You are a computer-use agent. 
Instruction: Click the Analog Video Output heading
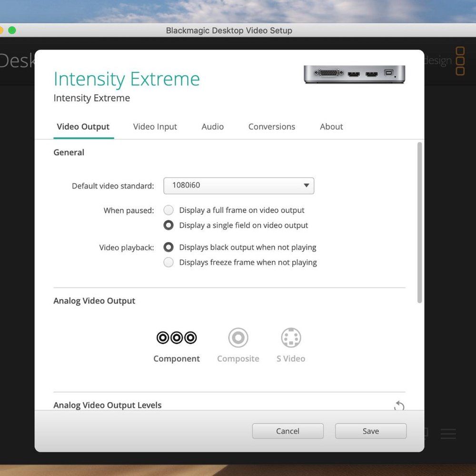[94, 301]
